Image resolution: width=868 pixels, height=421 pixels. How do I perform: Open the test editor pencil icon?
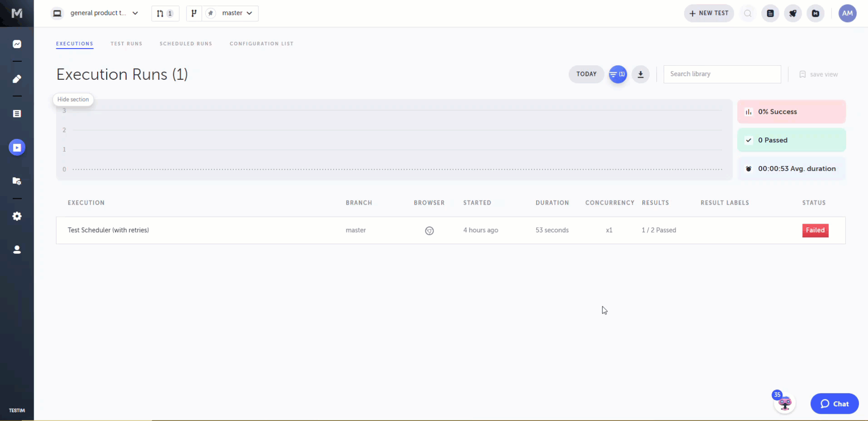coord(17,79)
